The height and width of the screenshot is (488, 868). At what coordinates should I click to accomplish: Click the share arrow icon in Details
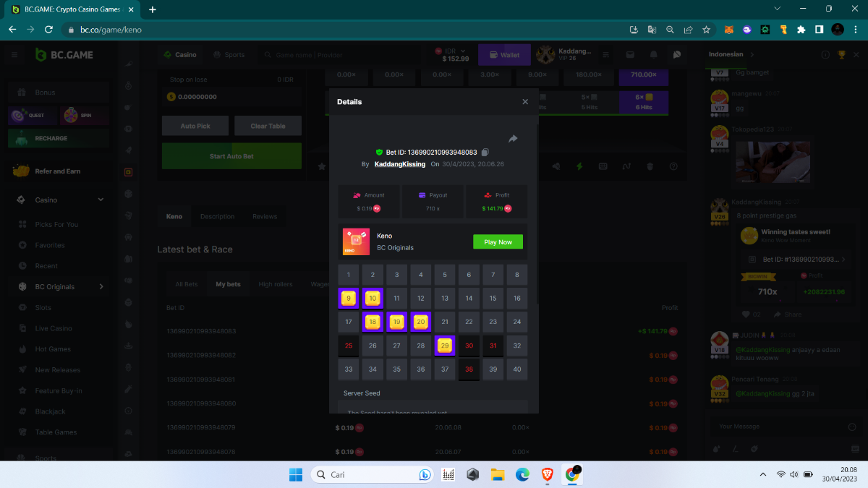pos(513,139)
